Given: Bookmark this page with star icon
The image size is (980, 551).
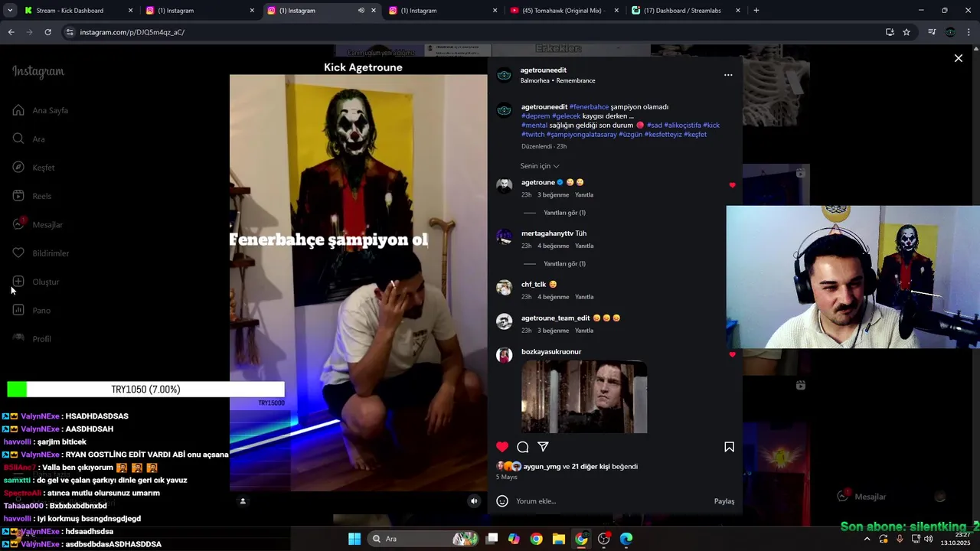Looking at the screenshot, I should click(x=906, y=32).
